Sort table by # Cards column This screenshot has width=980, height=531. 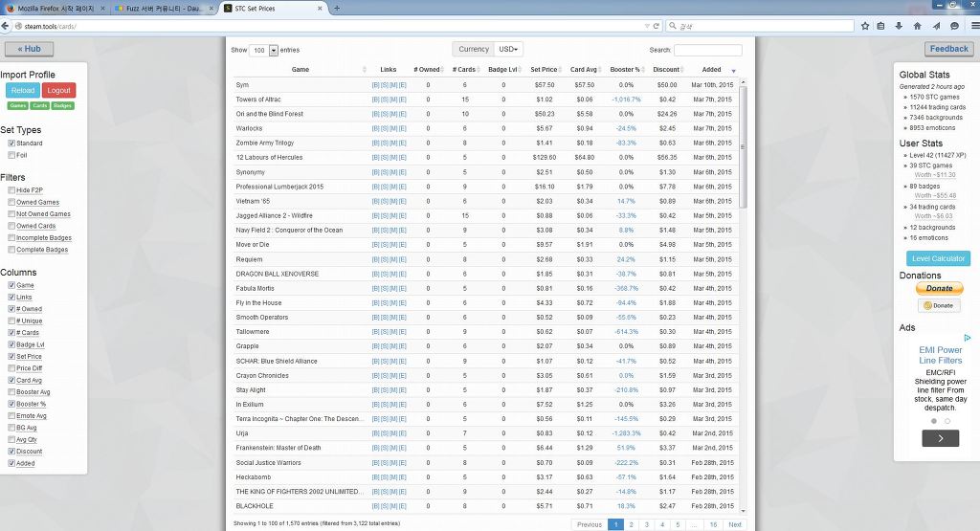coord(464,69)
